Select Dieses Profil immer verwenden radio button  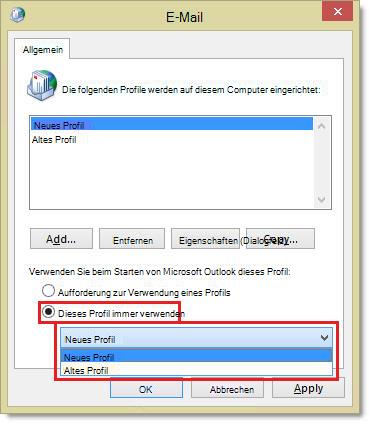(x=48, y=312)
